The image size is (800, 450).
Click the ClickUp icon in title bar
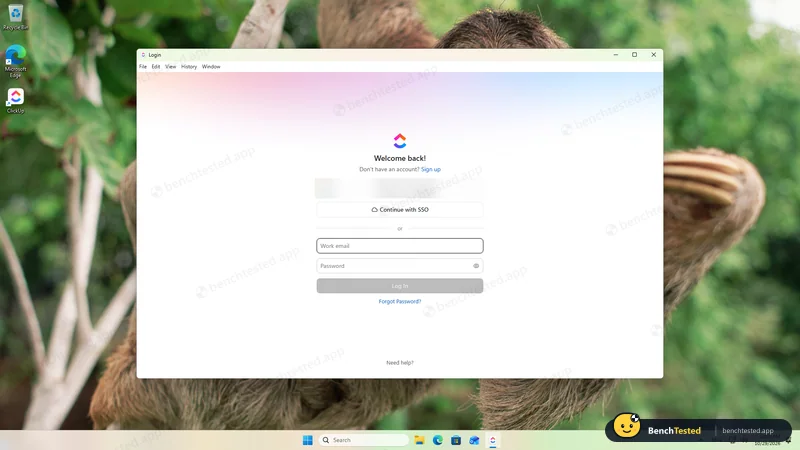click(143, 55)
